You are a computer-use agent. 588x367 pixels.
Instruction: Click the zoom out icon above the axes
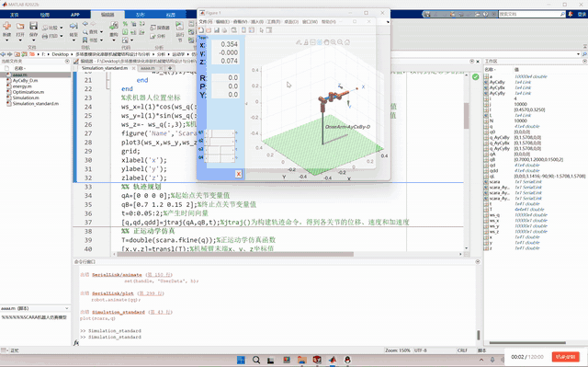[340, 42]
